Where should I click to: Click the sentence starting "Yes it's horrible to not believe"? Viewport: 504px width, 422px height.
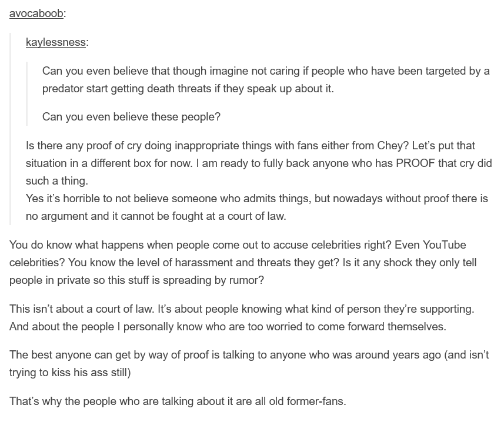point(257,207)
